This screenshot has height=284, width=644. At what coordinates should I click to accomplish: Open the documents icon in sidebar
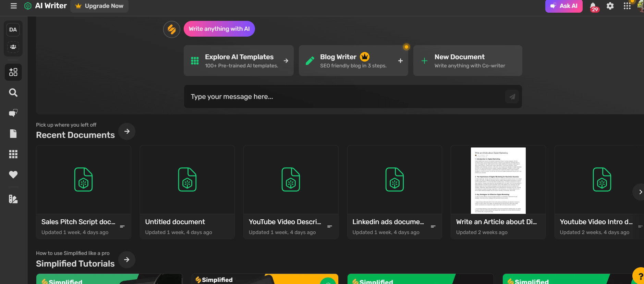13,134
